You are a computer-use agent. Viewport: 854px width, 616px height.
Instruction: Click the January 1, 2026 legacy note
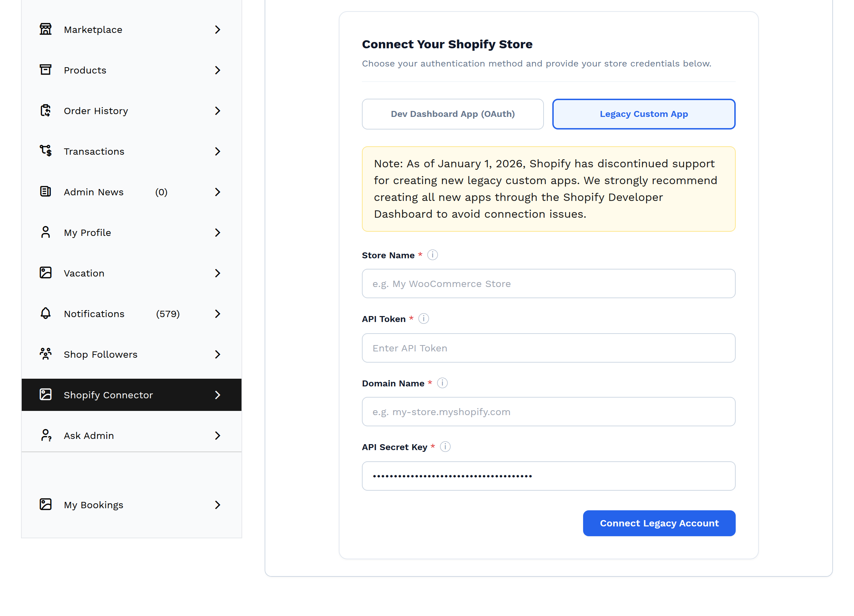[x=548, y=189]
